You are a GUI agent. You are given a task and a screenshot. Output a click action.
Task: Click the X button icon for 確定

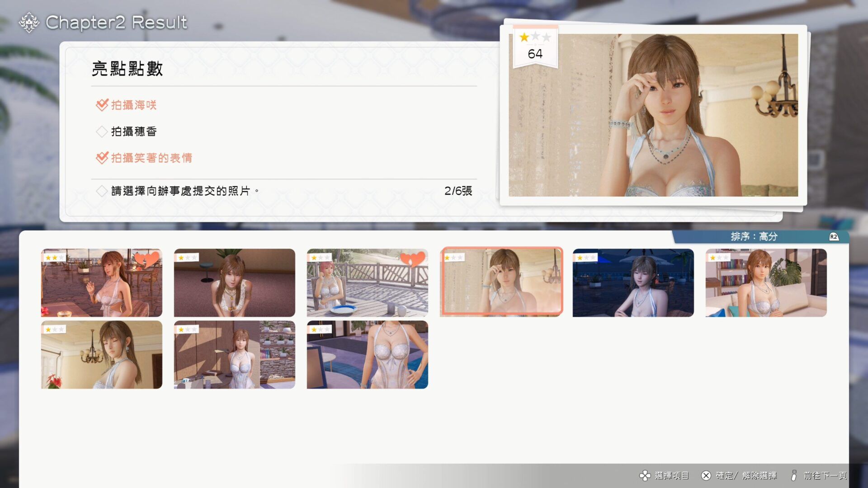706,475
